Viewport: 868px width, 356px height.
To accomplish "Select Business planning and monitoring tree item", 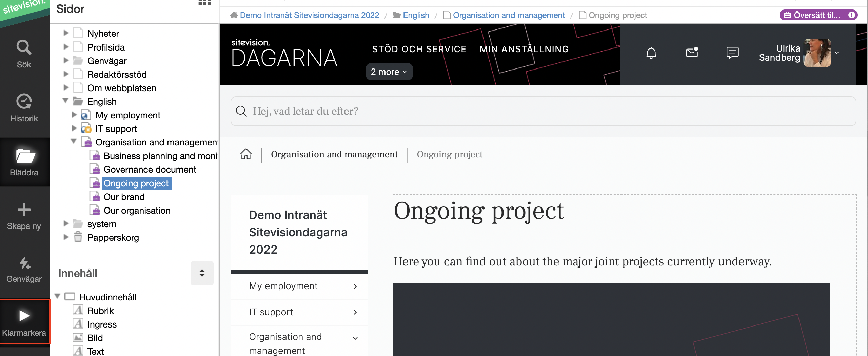I will pyautogui.click(x=161, y=156).
